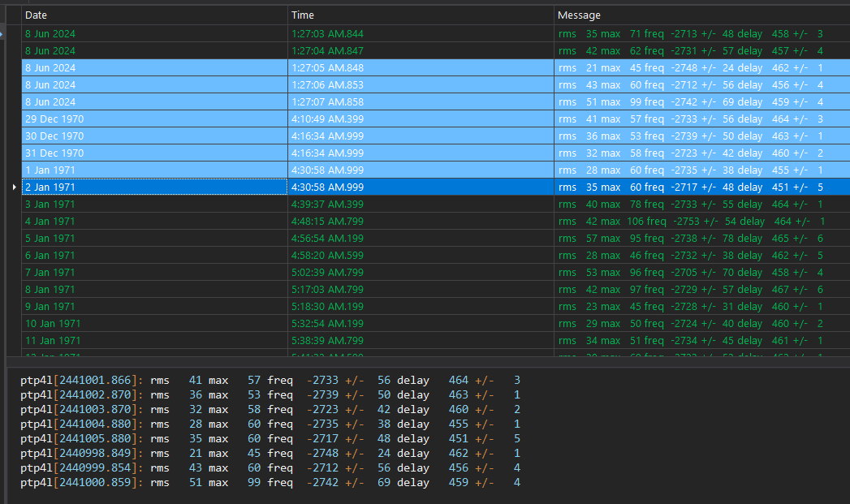Click detail line ptp4l[2441005.880]
This screenshot has width=850, height=504.
click(x=270, y=439)
